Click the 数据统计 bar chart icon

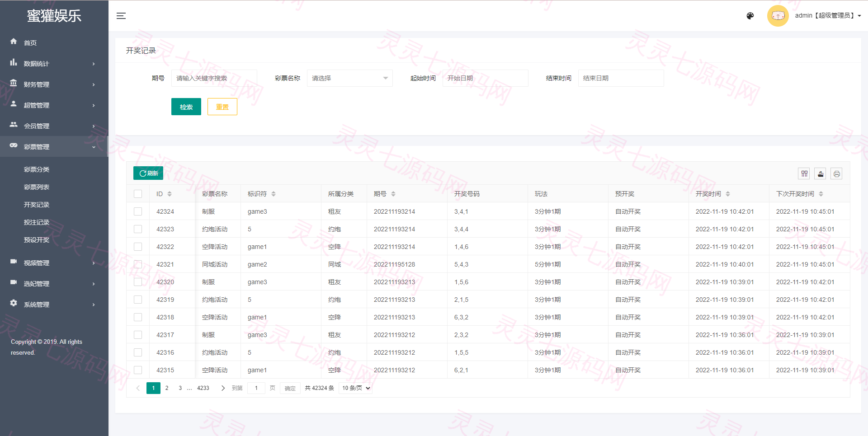14,62
